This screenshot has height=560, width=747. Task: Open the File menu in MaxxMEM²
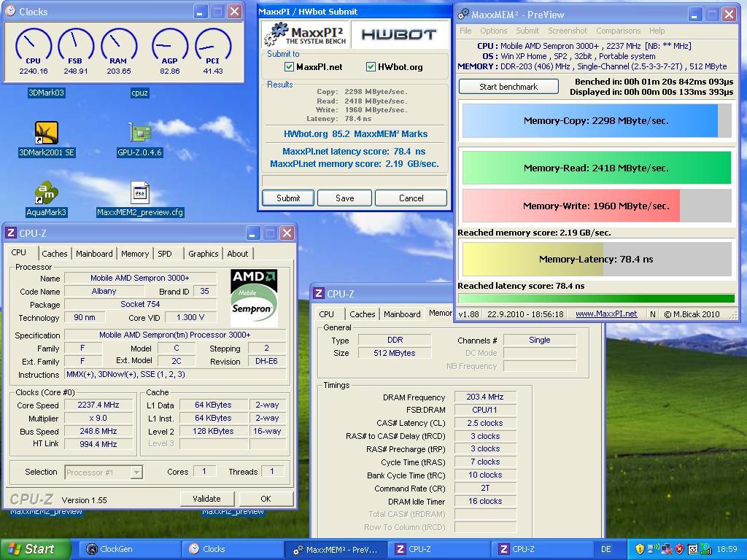click(465, 31)
